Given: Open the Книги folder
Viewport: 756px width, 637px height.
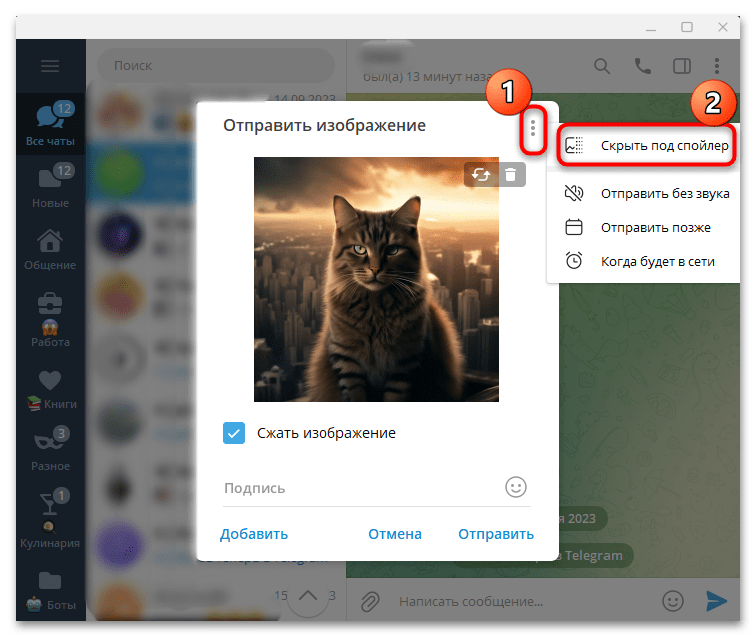Looking at the screenshot, I should 50,391.
